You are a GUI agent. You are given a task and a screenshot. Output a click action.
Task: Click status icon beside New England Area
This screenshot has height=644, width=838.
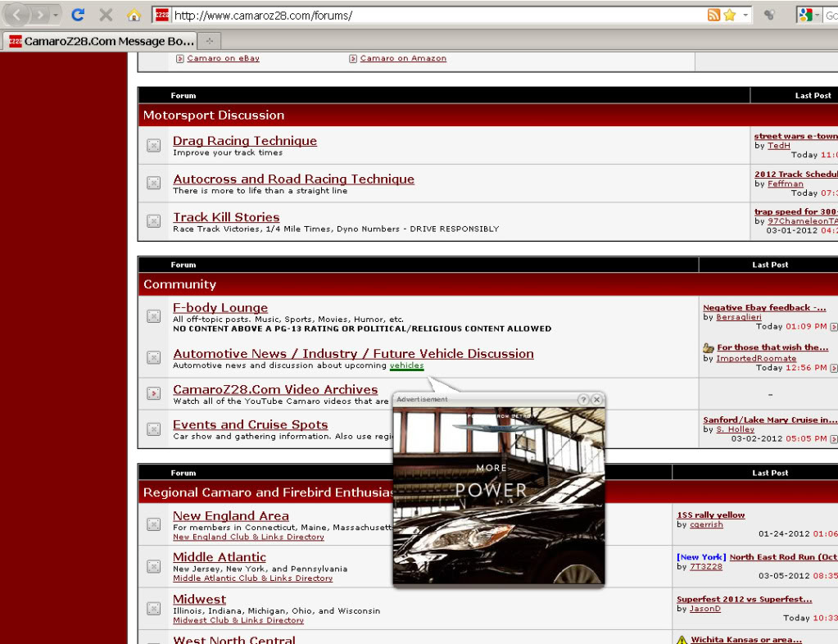(x=153, y=524)
